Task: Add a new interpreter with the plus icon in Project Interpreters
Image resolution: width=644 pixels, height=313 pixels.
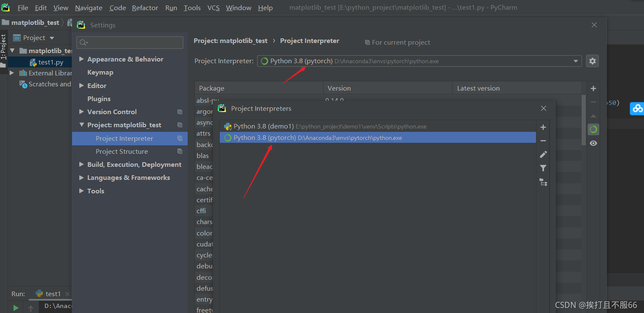Action: tap(543, 127)
